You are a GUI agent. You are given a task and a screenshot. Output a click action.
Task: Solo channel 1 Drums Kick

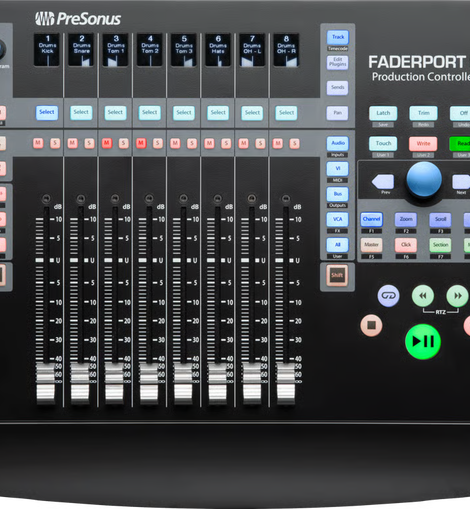[55, 143]
